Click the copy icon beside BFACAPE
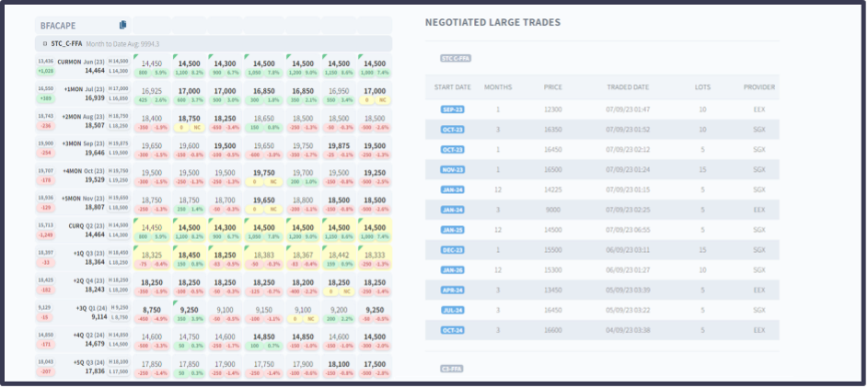This screenshot has height=388, width=868. tap(123, 25)
